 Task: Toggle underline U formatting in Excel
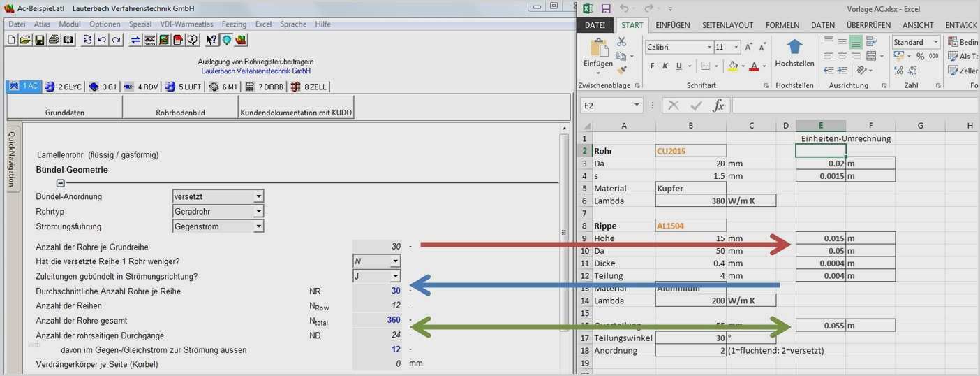pyautogui.click(x=679, y=66)
